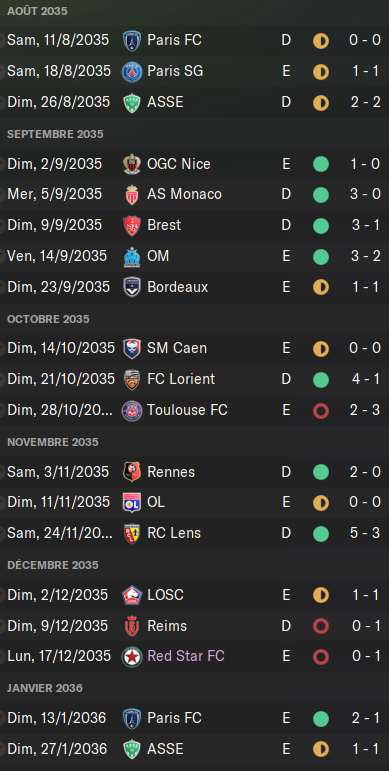Click the Rennes club crest
Viewport: 389px width, 771px height.
[x=132, y=472]
